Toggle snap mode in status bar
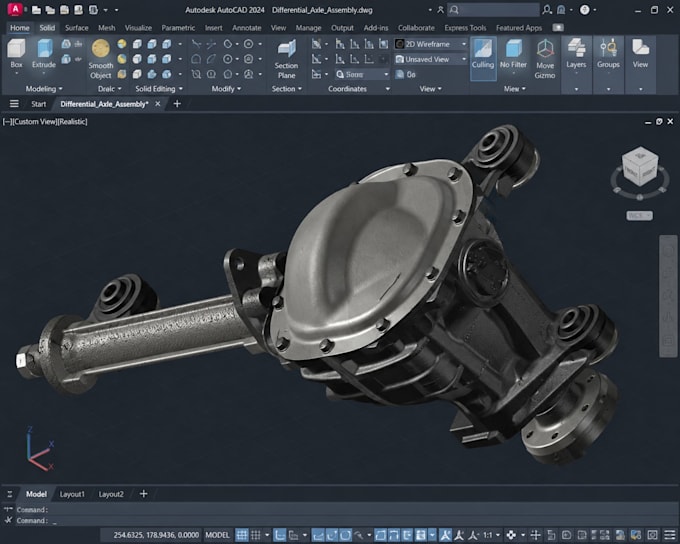This screenshot has width=680, height=544. (256, 535)
